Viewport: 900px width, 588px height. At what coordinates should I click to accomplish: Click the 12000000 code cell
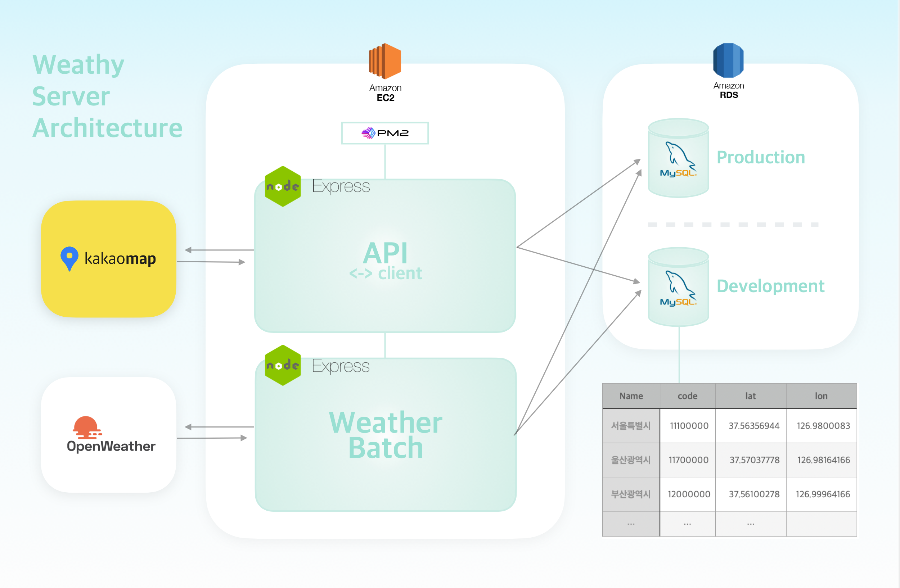click(689, 494)
